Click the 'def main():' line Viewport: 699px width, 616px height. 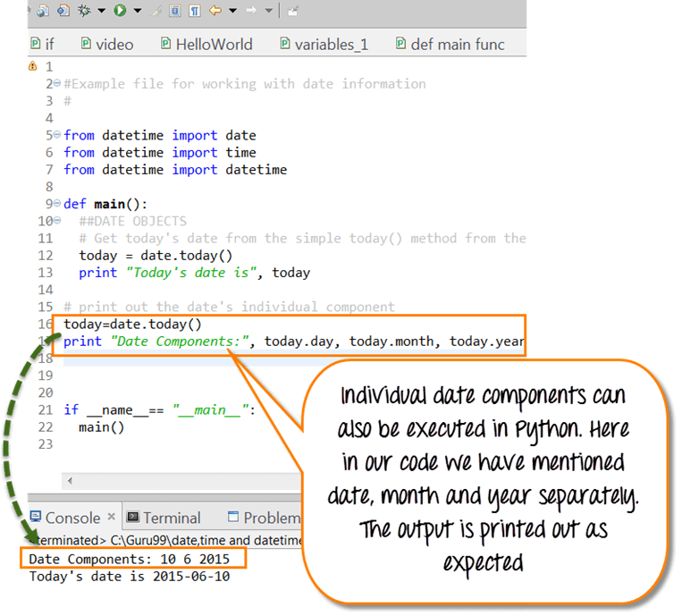105,204
